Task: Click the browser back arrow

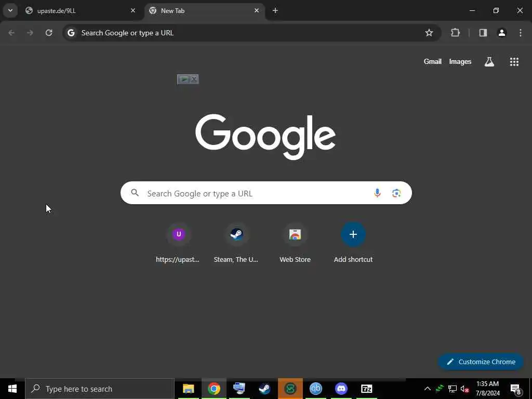Action: pos(11,33)
